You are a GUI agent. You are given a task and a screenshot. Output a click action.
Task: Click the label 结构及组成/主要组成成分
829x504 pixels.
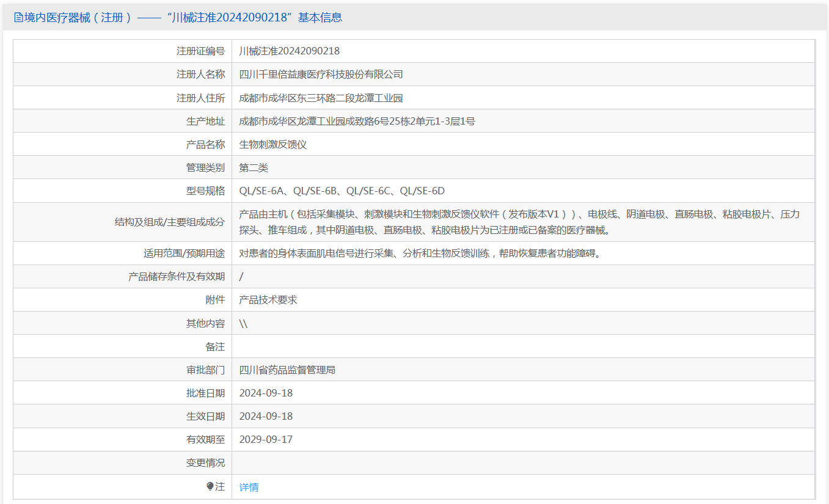[170, 222]
